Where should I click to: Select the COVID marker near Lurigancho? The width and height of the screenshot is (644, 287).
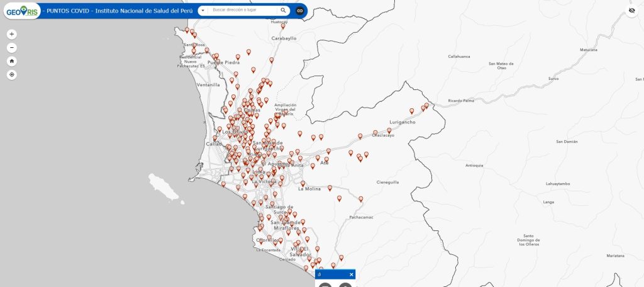coord(389,130)
